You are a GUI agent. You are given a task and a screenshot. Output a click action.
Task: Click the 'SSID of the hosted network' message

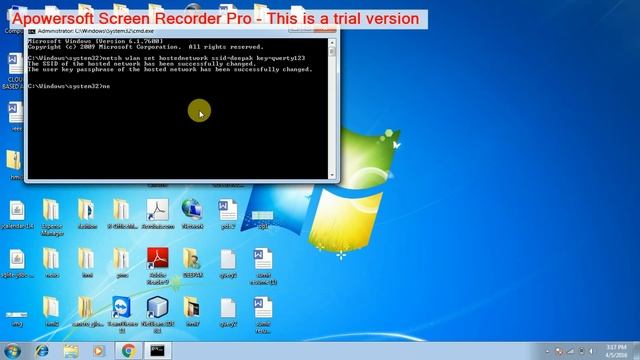pyautogui.click(x=142, y=64)
